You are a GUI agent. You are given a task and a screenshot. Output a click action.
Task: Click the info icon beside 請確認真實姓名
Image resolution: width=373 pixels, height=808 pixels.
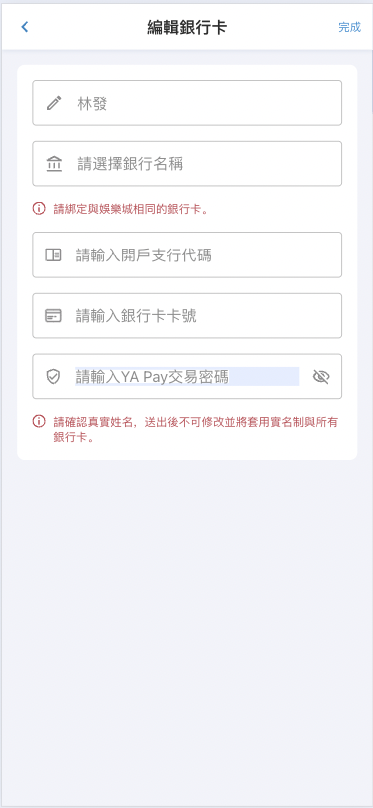coord(39,422)
